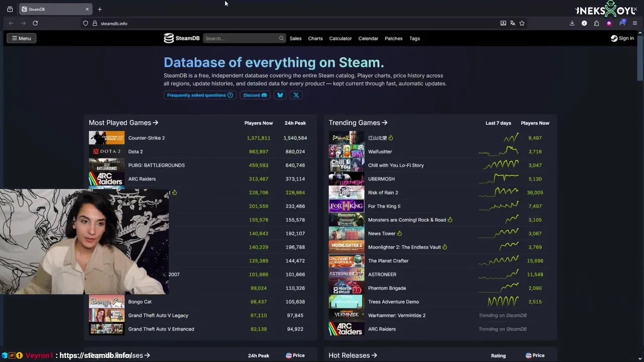
Task: Open Risk of Rain 2 page
Action: (x=383, y=193)
